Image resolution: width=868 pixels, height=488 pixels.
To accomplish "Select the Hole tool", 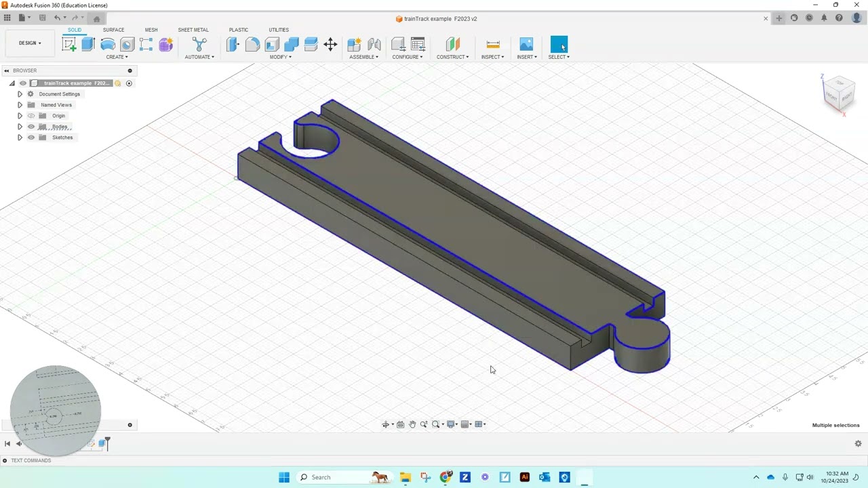I will (x=127, y=45).
